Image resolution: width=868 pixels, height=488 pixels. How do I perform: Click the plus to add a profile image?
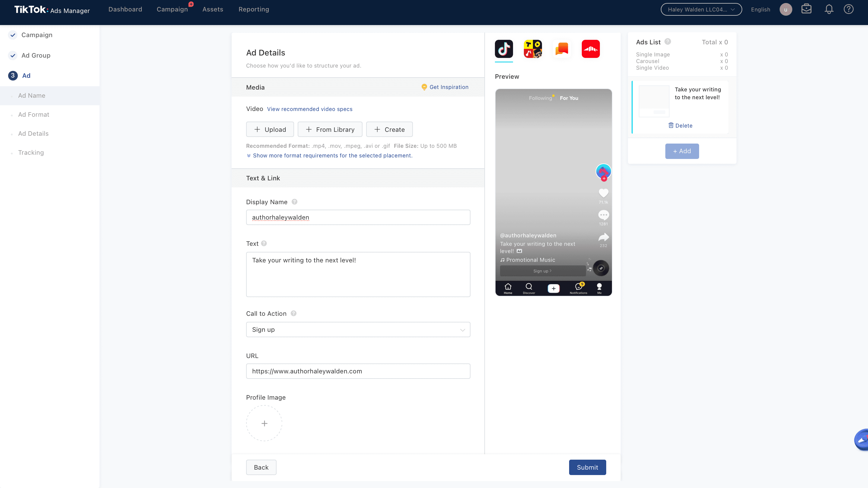264,423
